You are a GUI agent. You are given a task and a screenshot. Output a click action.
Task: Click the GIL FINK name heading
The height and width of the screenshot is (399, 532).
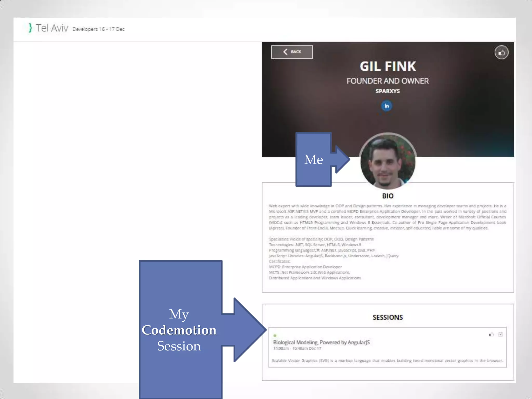[x=388, y=66]
